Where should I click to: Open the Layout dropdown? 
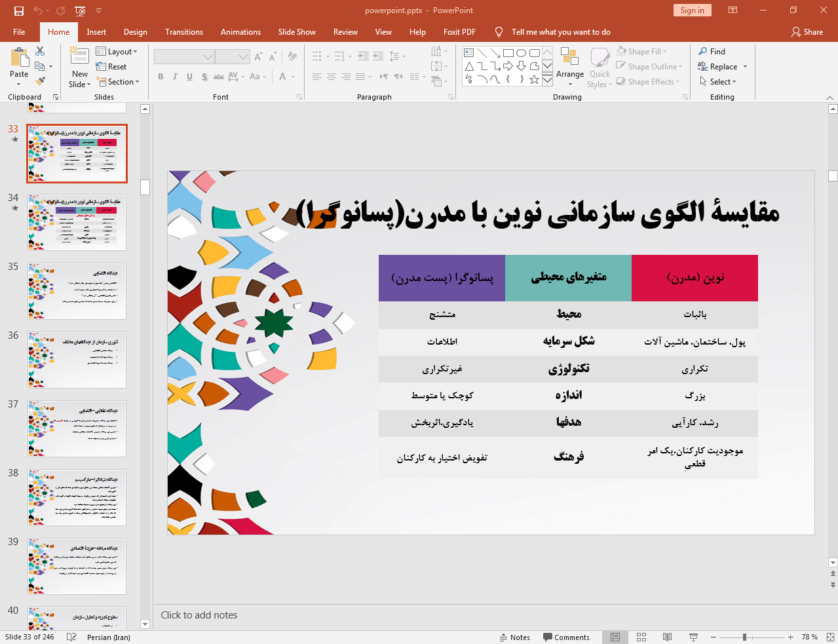(x=117, y=51)
